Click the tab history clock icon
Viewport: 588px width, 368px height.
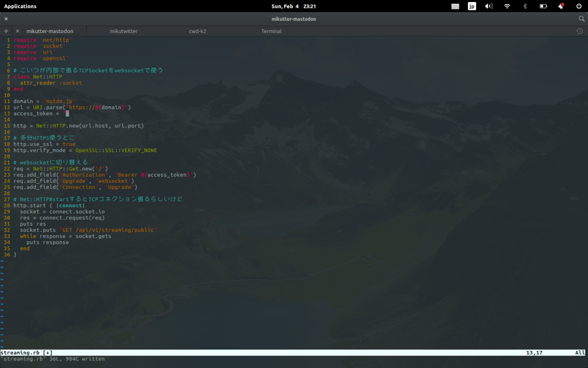(x=579, y=31)
